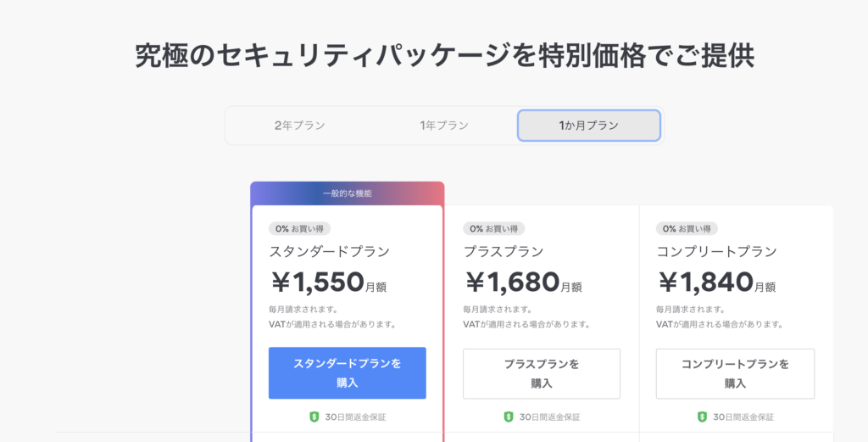Click the green shield icon under Complete plan
Viewport: 868px width, 442px height.
click(x=702, y=417)
